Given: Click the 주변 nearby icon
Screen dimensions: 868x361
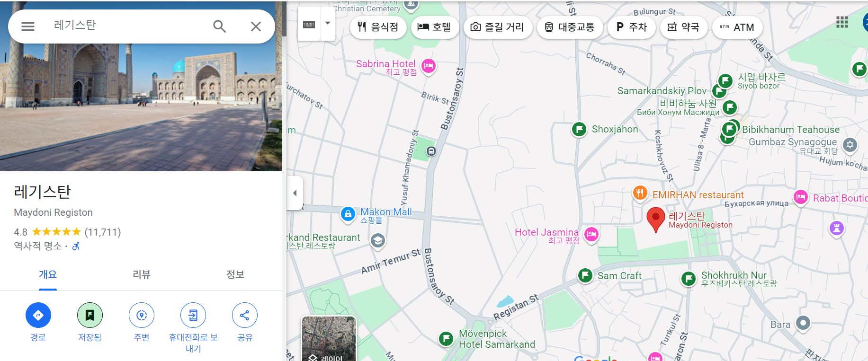Looking at the screenshot, I should coord(142,315).
